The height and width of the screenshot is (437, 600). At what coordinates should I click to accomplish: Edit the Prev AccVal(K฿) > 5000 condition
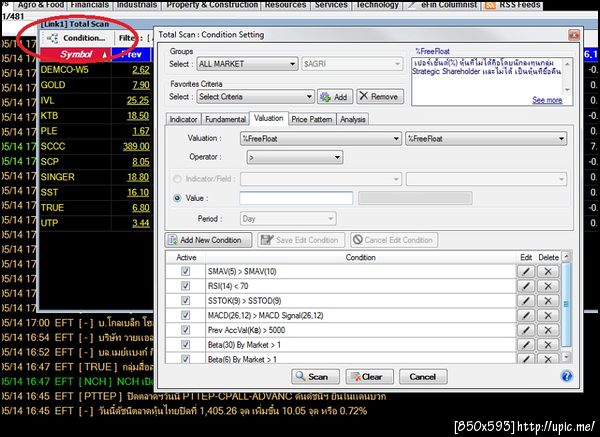pyautogui.click(x=526, y=330)
